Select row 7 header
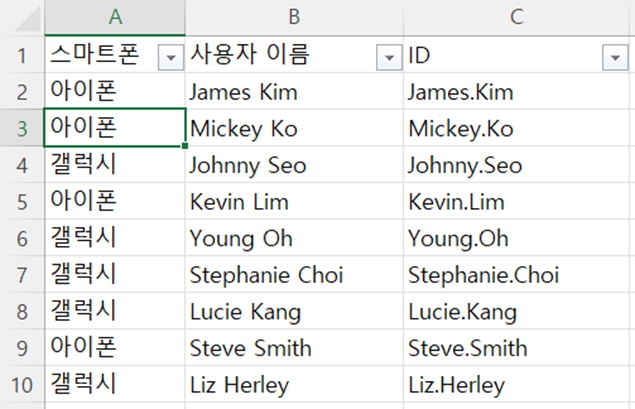 tap(22, 274)
